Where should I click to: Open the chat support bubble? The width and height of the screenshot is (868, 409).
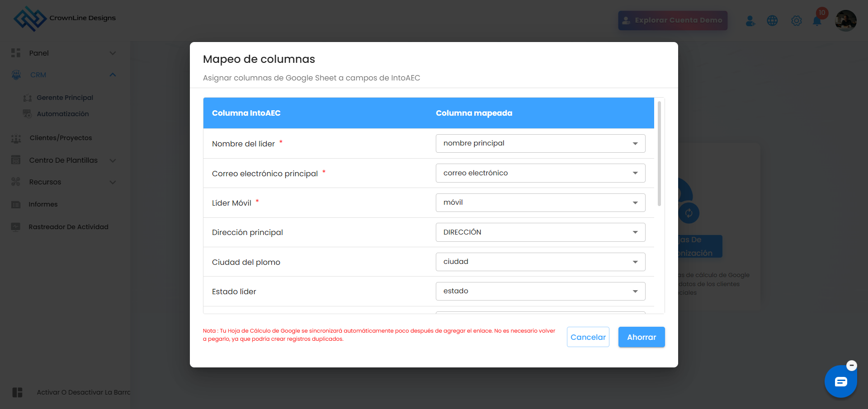point(840,382)
